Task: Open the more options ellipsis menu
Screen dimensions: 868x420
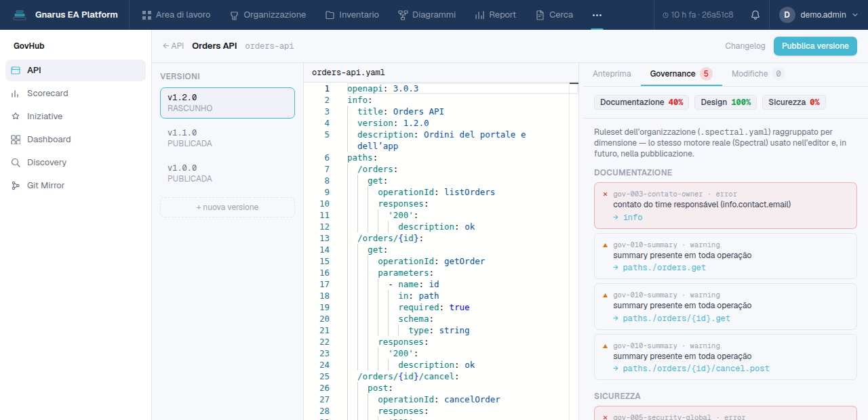Action: coord(597,14)
